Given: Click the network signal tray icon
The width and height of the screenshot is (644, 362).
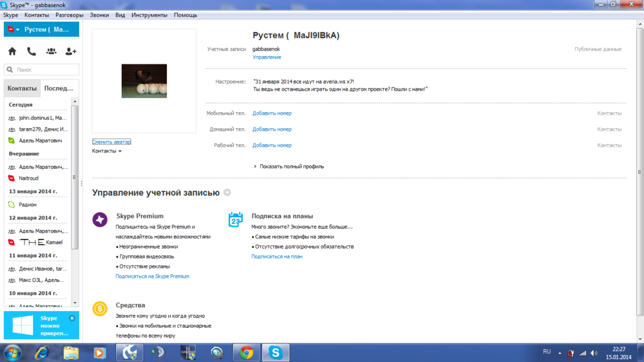Looking at the screenshot, I should (x=583, y=353).
